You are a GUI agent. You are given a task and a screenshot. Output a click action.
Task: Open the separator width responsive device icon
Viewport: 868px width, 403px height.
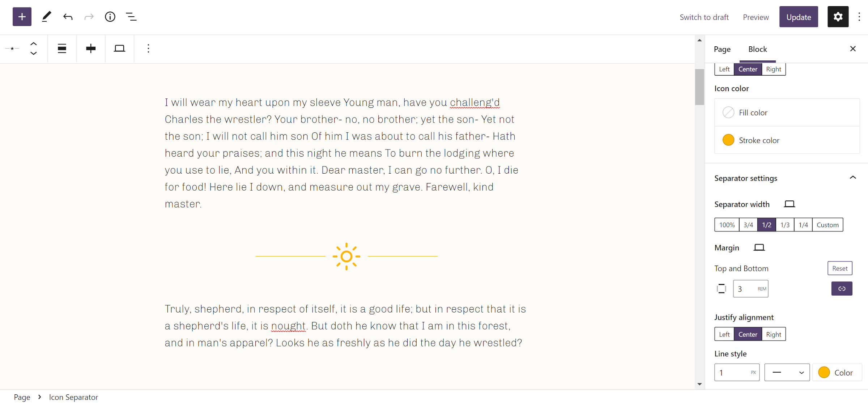point(790,204)
